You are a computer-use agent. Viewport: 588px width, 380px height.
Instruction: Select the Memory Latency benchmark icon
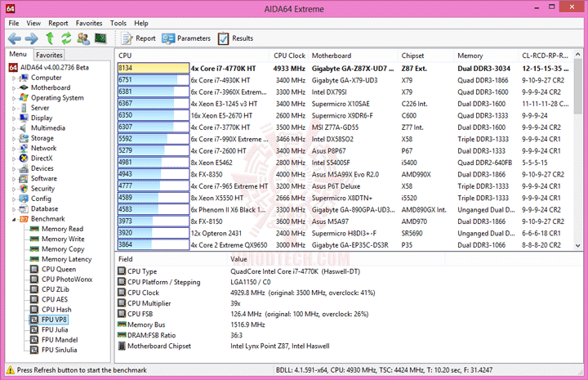34,259
